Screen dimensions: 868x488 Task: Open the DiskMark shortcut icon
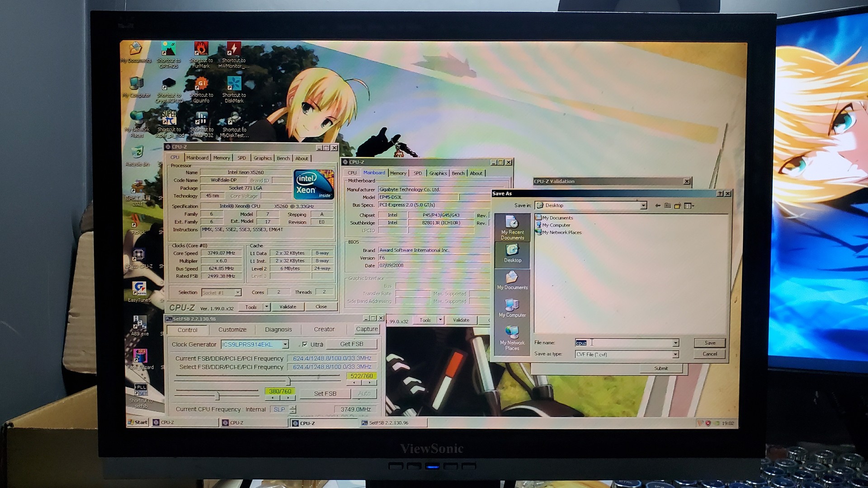tap(234, 90)
